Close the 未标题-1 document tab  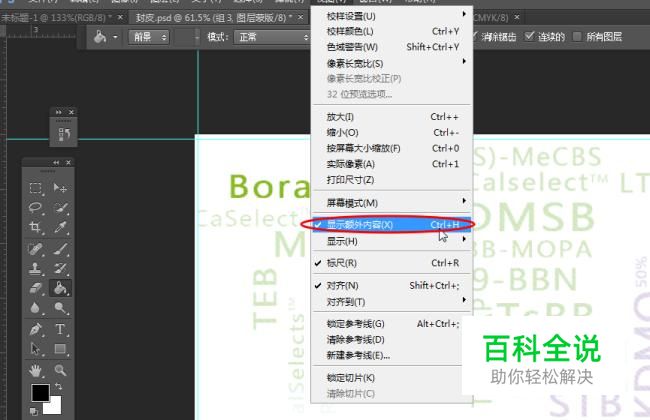click(x=120, y=17)
